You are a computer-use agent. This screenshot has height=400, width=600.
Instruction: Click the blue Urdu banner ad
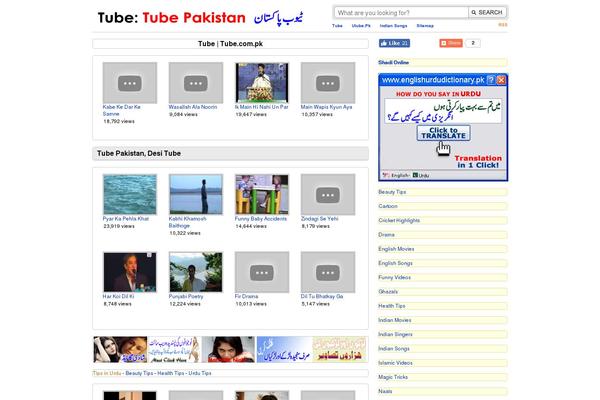point(284,349)
